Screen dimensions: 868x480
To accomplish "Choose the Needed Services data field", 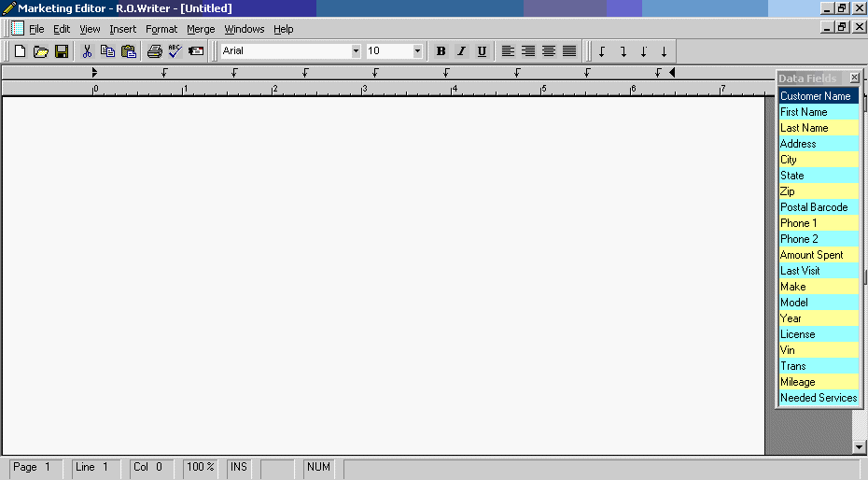I will point(818,398).
